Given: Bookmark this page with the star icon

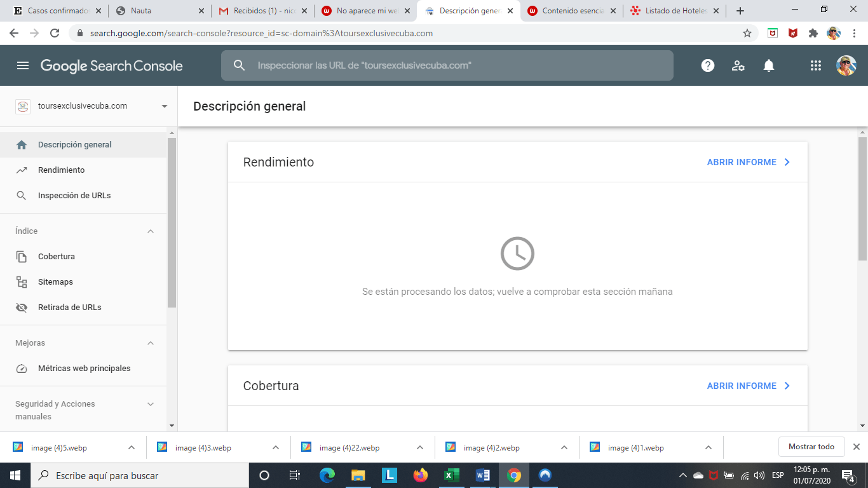Looking at the screenshot, I should tap(747, 33).
